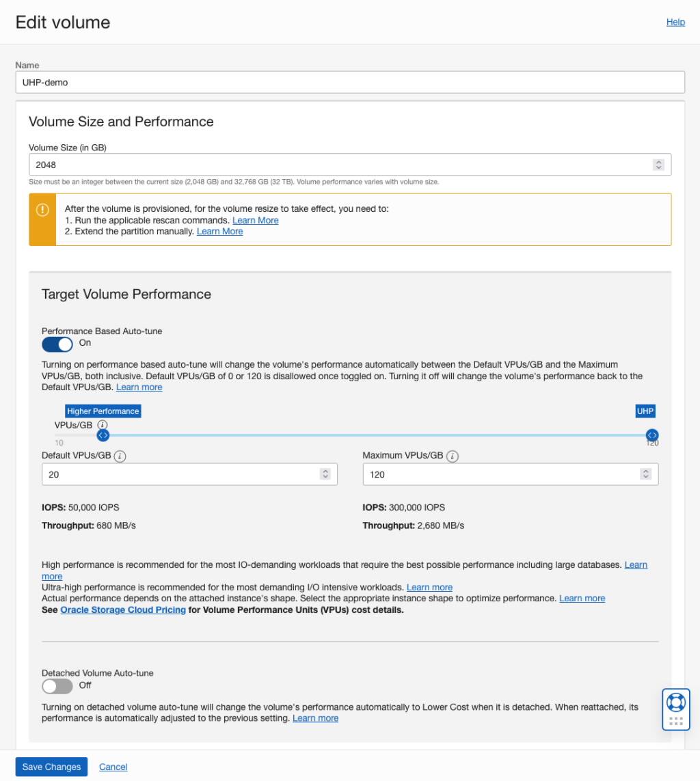The height and width of the screenshot is (781, 700).
Task: Click the info icon beside Default VPUs/GB
Action: coord(120,456)
